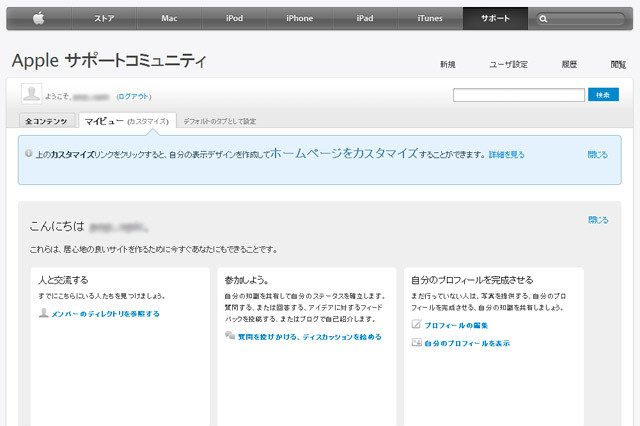Click the community search input field
The image size is (640, 426).
coord(518,95)
